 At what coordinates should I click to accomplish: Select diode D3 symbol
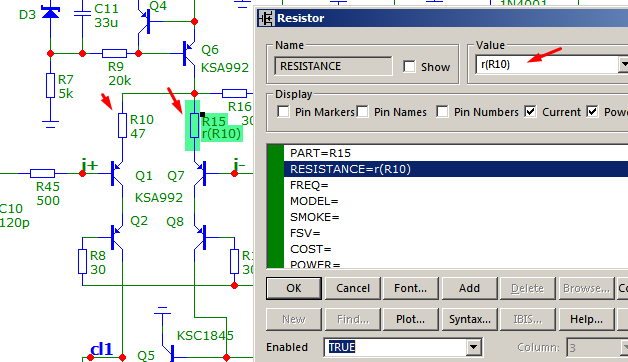tap(50, 13)
